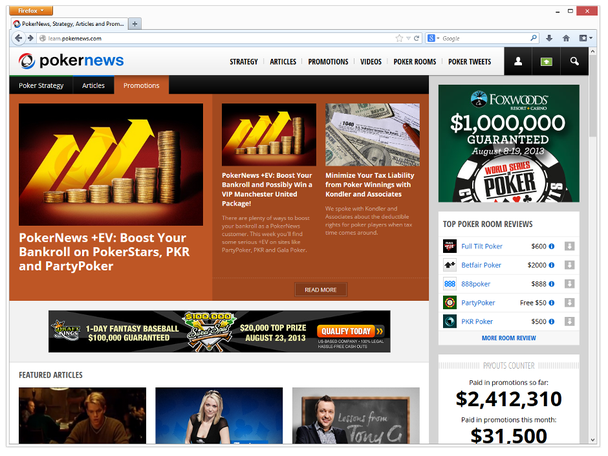Viewport: 608px width, 456px height.
Task: Download Full Tilt Poker via arrow icon
Action: pyautogui.click(x=569, y=246)
